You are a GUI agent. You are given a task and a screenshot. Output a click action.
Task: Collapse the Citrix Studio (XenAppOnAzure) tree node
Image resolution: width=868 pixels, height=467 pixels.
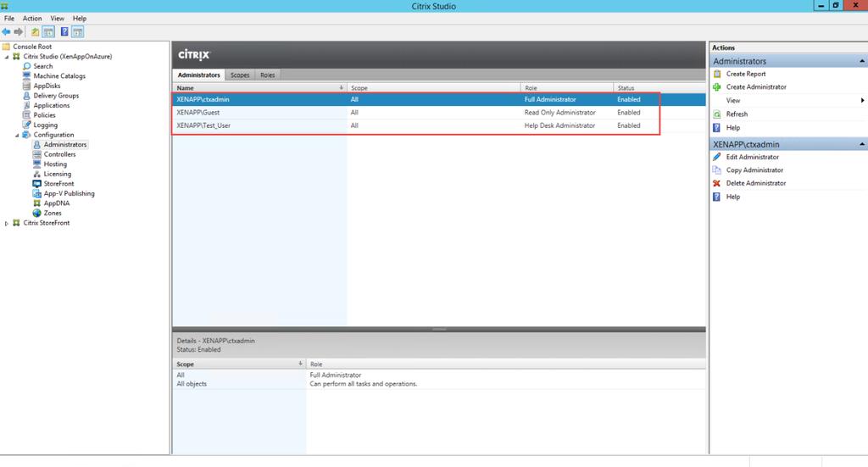click(x=7, y=57)
